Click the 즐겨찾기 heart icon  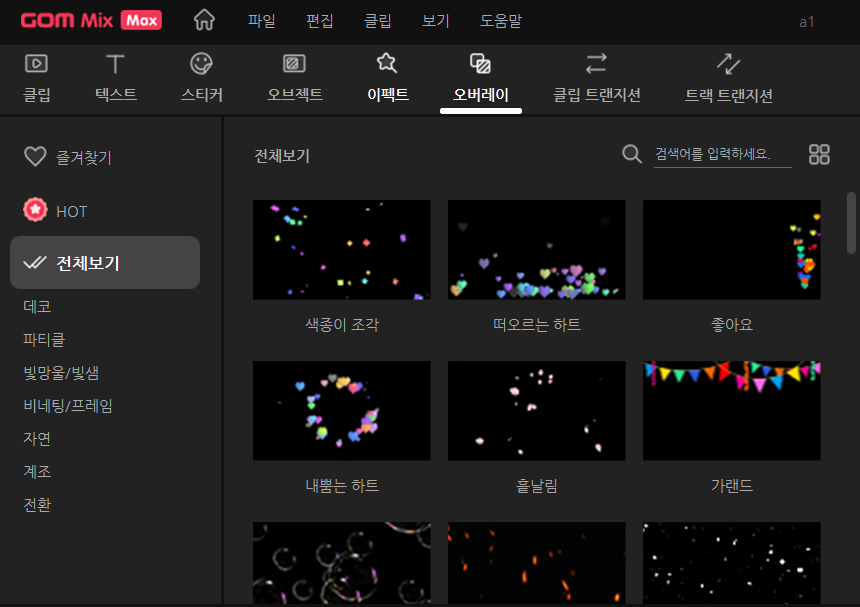(x=35, y=157)
